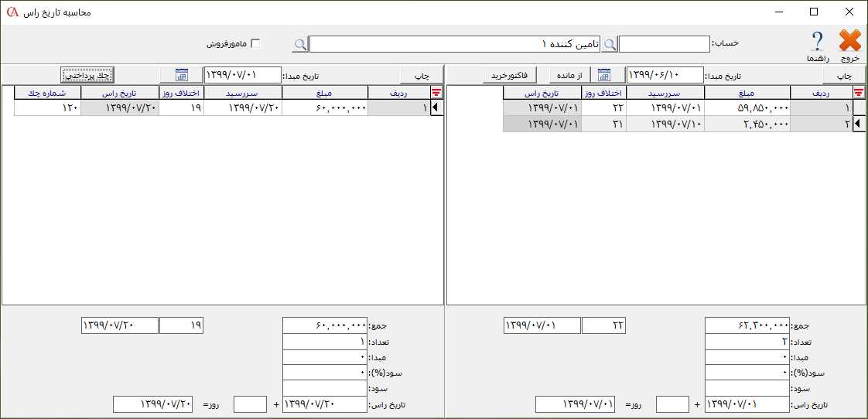The height and width of the screenshot is (419, 868).
Task: Toggle the مامورفروش checkbox
Action: tap(255, 44)
